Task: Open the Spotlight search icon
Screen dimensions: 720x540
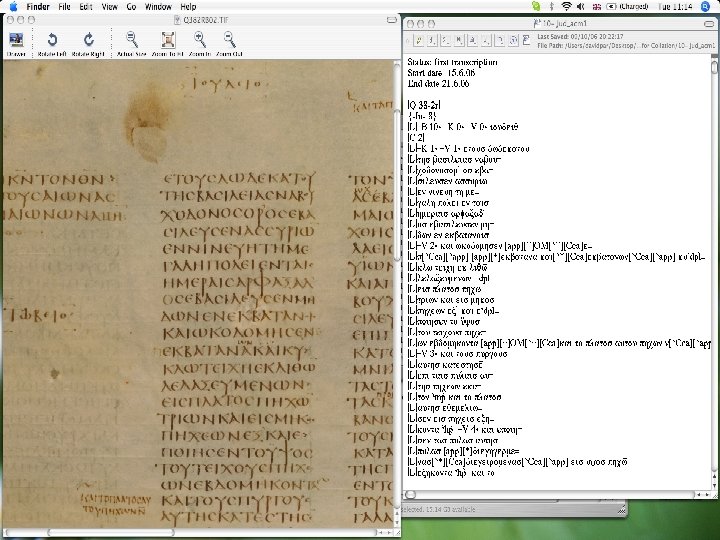Action: click(706, 6)
